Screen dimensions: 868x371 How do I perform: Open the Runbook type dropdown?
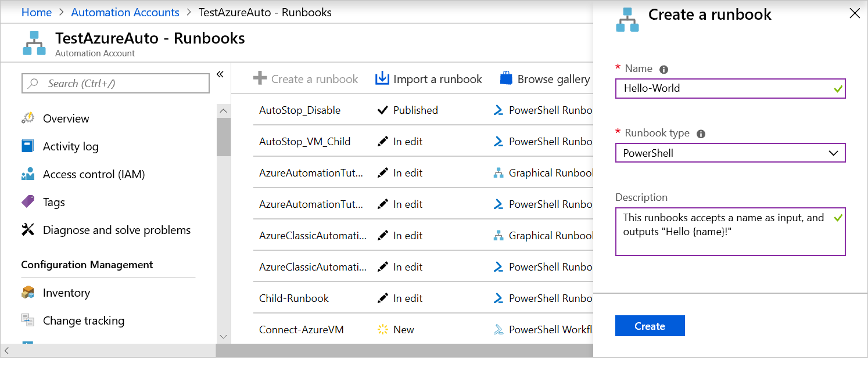(x=730, y=153)
